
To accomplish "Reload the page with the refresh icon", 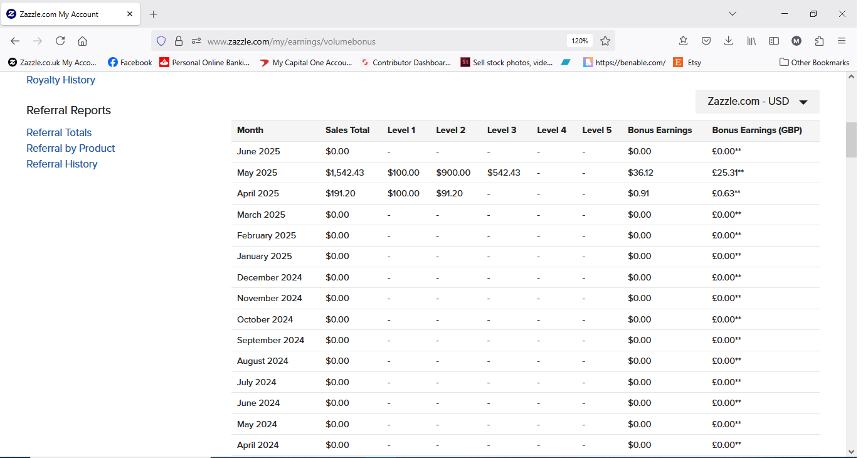I will click(60, 41).
